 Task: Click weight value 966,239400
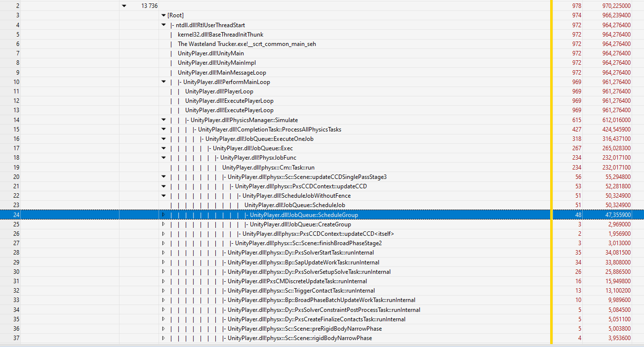(616, 15)
